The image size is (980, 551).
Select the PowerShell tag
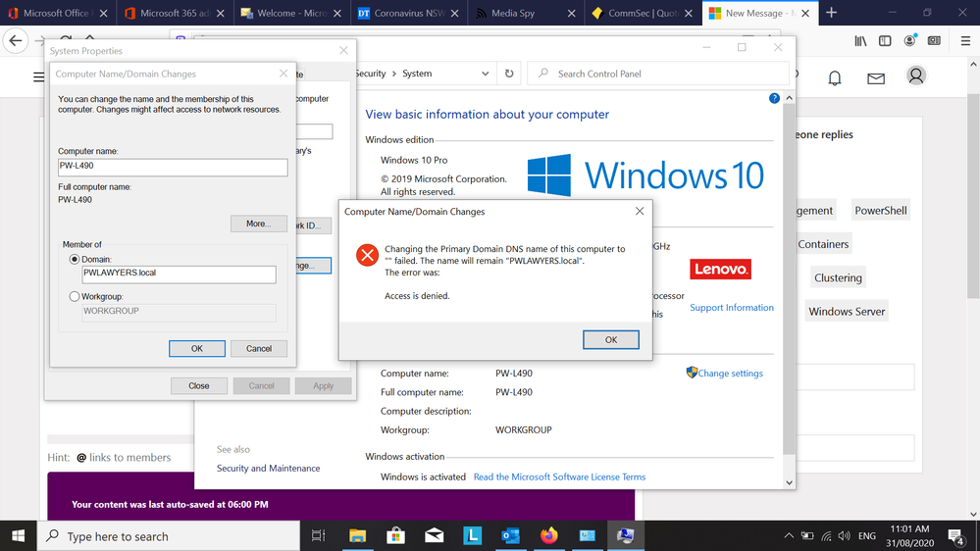point(881,211)
